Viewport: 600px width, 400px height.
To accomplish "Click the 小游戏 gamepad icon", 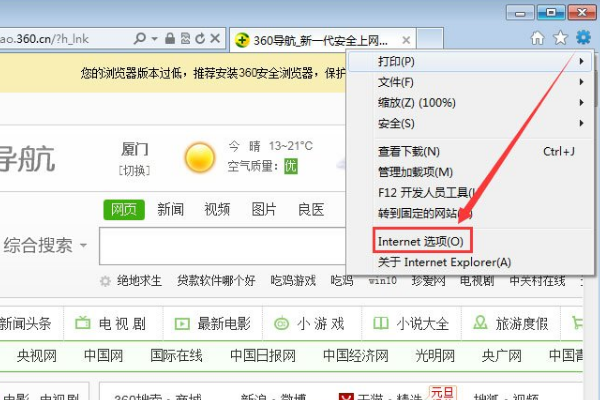I will tap(282, 324).
